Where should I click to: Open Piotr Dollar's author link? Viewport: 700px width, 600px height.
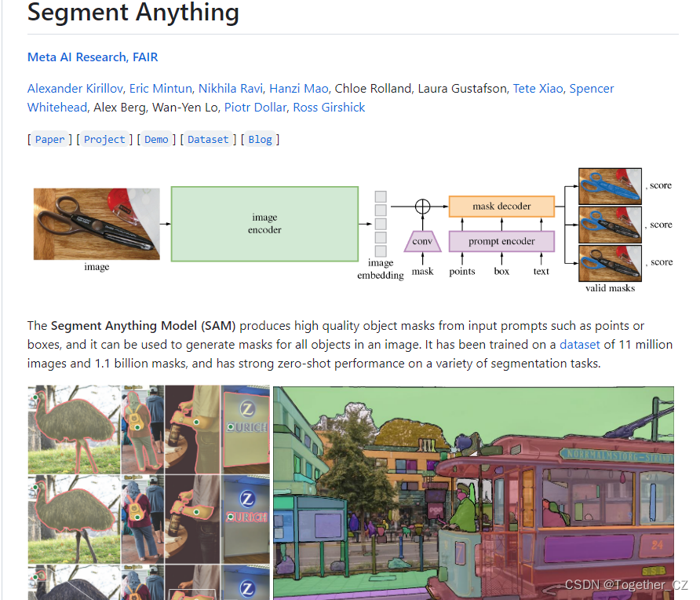click(x=255, y=108)
